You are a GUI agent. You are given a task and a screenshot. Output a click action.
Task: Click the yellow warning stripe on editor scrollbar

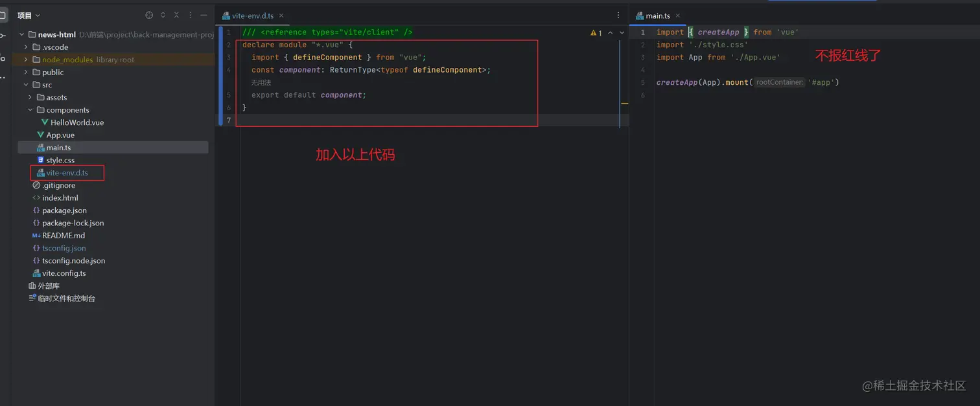(625, 103)
